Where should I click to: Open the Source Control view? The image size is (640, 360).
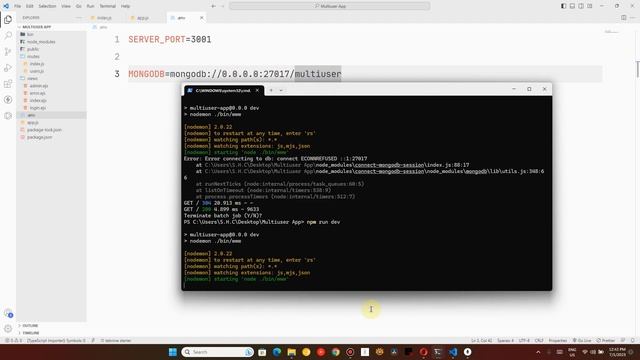pos(8,51)
